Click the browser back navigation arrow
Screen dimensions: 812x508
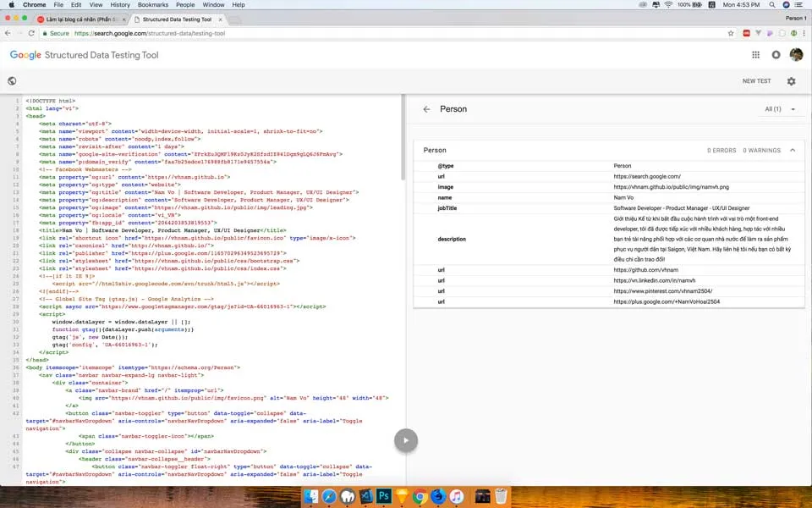click(x=7, y=33)
